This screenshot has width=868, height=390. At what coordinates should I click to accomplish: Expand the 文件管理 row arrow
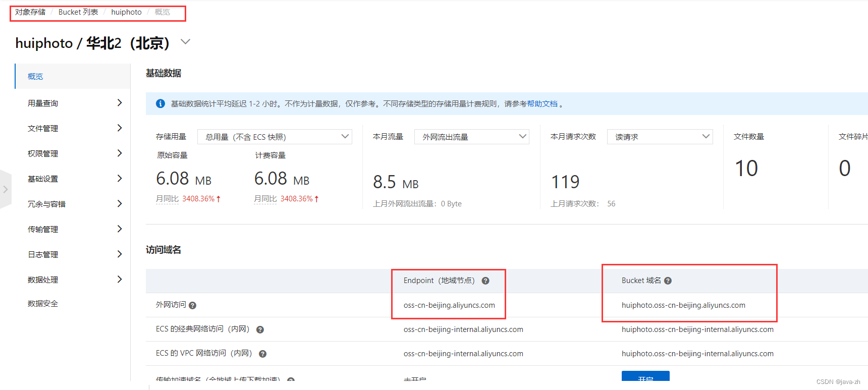[x=120, y=128]
